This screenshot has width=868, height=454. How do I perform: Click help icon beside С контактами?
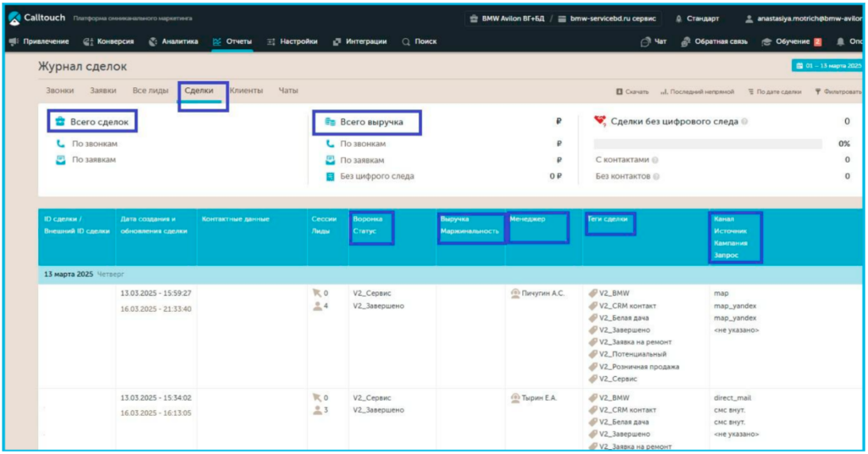coord(655,160)
